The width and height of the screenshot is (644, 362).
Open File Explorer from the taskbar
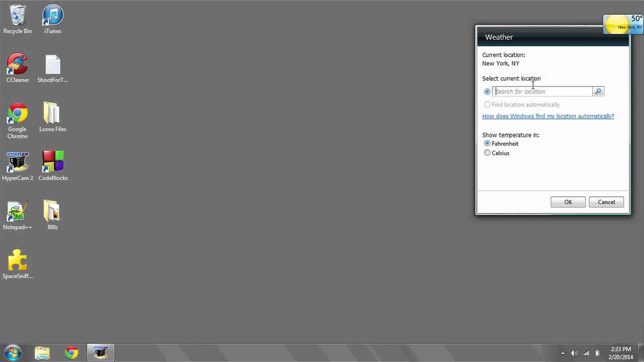click(42, 352)
